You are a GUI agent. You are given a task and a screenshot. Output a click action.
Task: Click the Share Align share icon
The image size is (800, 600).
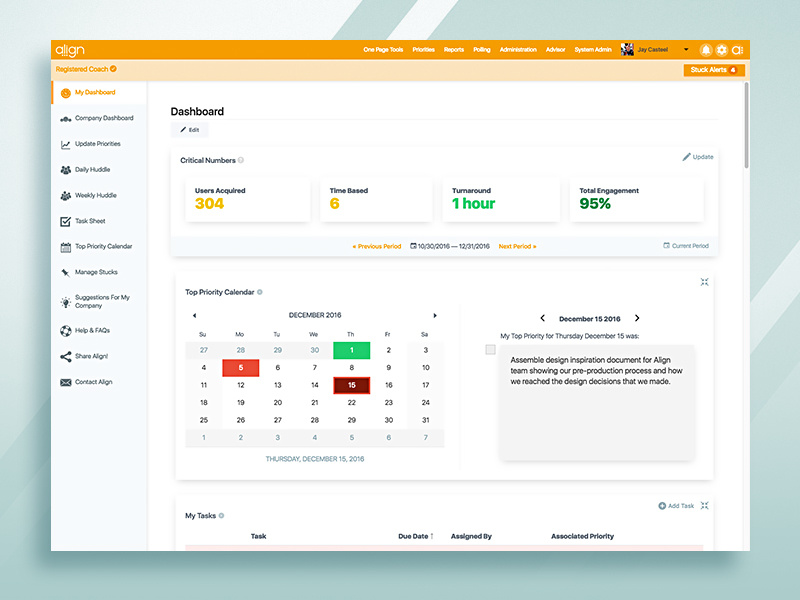click(x=66, y=357)
